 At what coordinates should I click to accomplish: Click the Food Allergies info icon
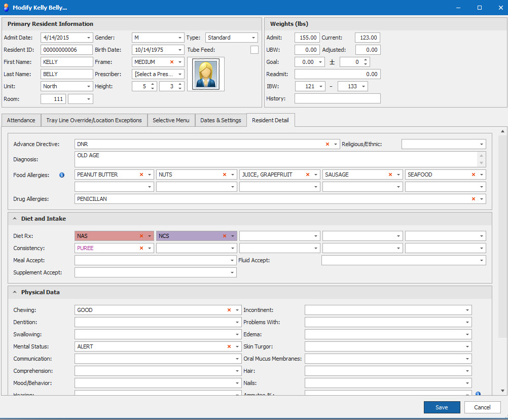[x=62, y=175]
